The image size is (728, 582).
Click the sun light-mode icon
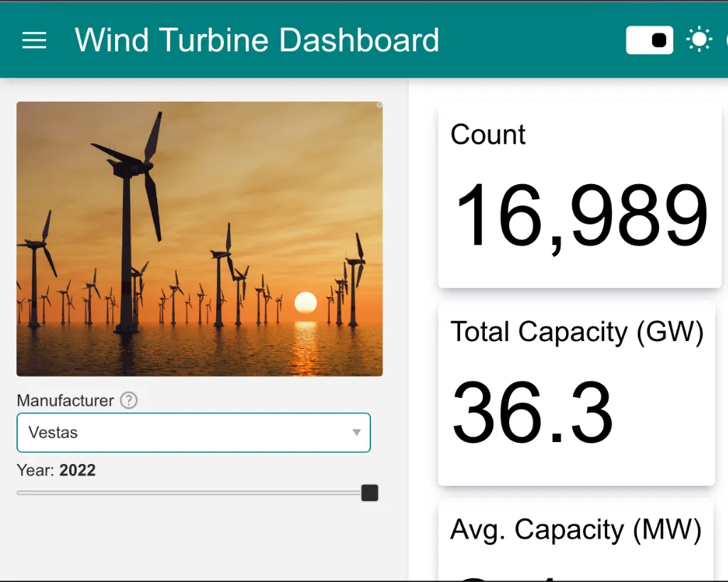tap(698, 40)
